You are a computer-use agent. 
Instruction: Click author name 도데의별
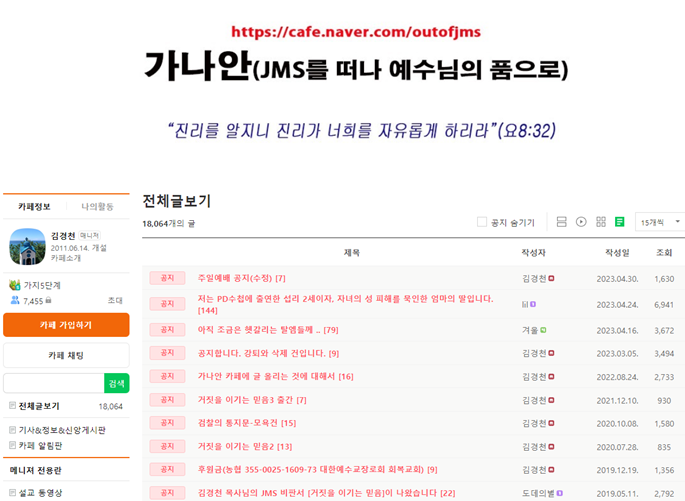point(538,493)
